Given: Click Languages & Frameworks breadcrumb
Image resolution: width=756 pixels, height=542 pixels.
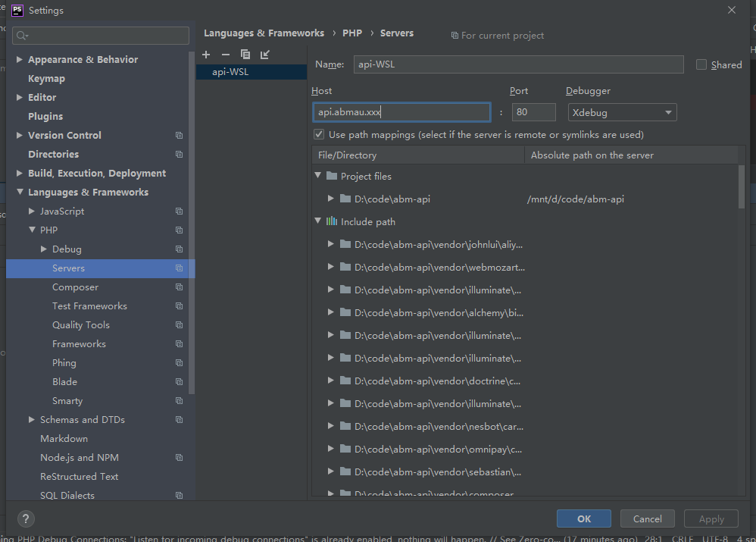Looking at the screenshot, I should pyautogui.click(x=264, y=33).
